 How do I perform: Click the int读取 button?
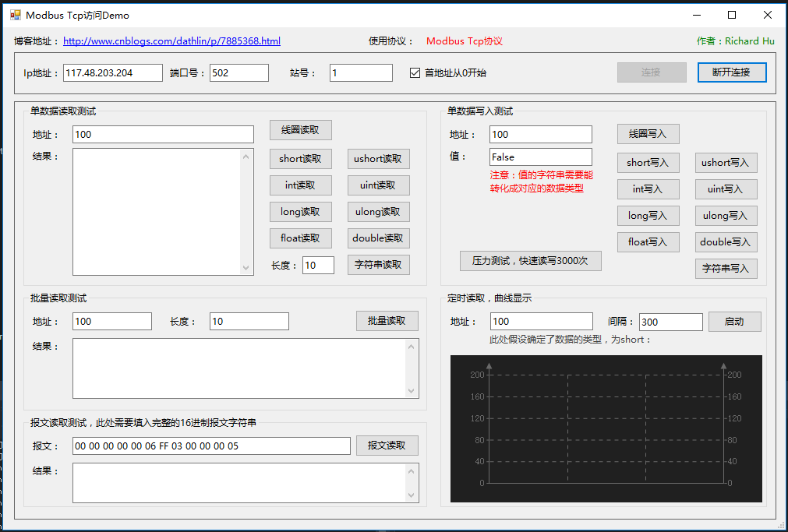[x=301, y=185]
